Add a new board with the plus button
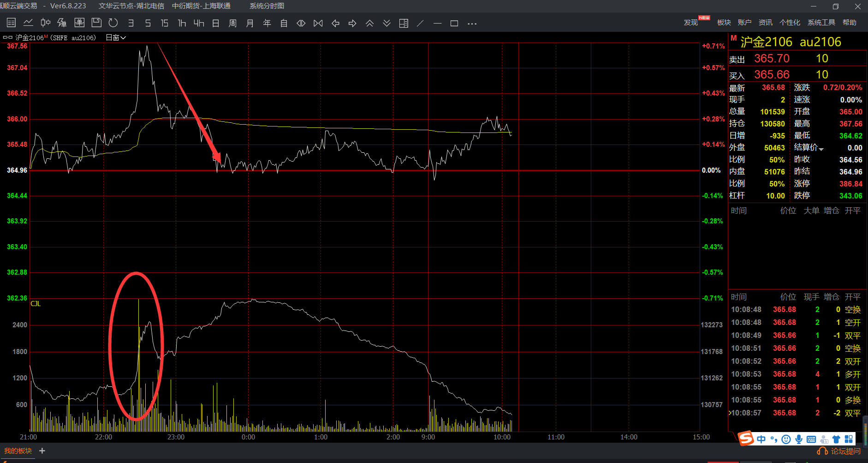The width and height of the screenshot is (868, 463). click(42, 451)
